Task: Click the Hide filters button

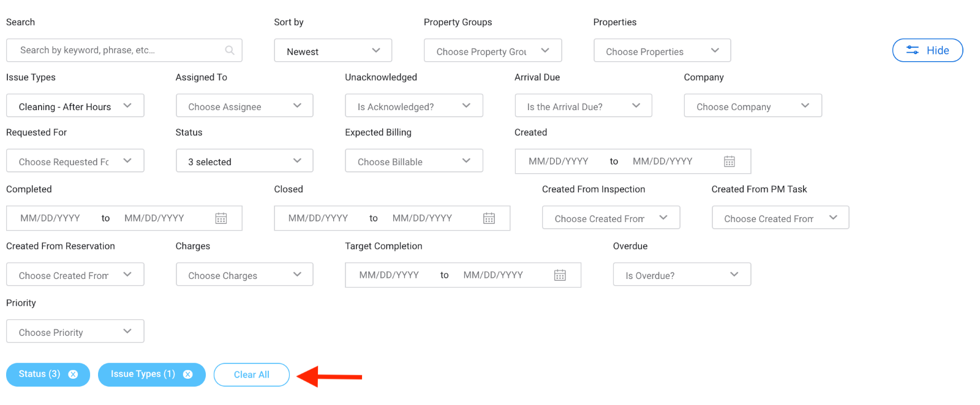Action: [928, 50]
